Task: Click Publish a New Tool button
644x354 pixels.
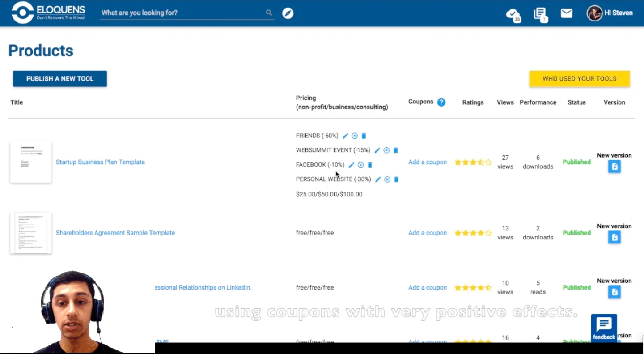Action: point(60,79)
